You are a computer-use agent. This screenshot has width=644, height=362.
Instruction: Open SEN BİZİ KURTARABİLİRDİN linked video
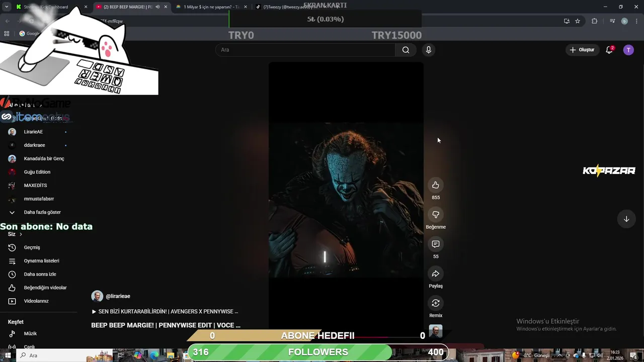pos(165,312)
